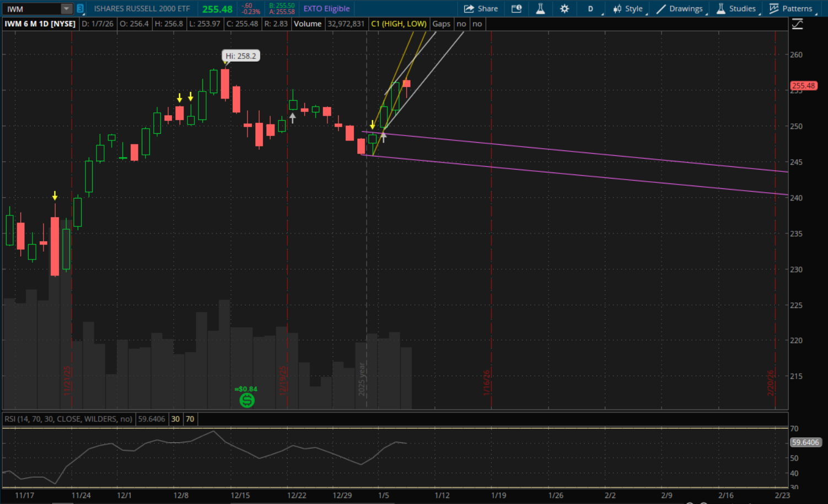Expand the IWM symbol dropdown arrow
This screenshot has width=828, height=504.
coord(66,9)
